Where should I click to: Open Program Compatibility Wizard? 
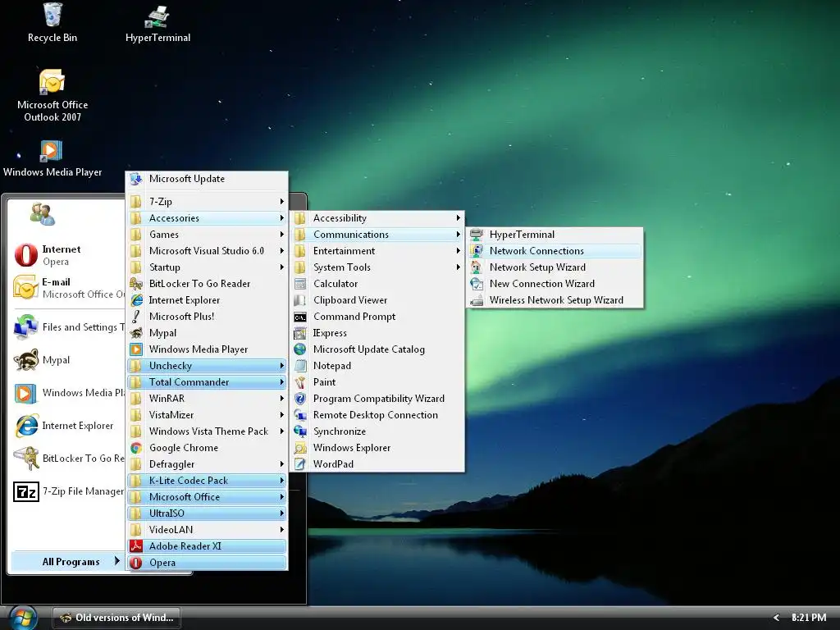tap(377, 399)
